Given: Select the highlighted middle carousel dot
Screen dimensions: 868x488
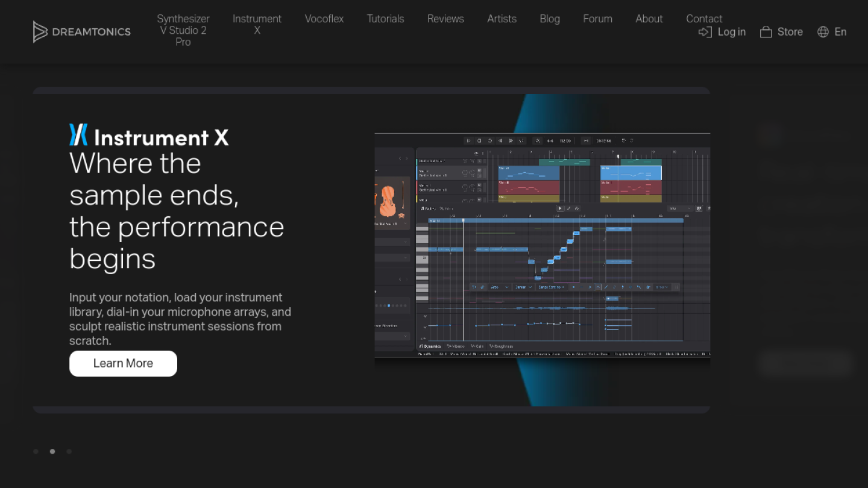Looking at the screenshot, I should tap(52, 451).
